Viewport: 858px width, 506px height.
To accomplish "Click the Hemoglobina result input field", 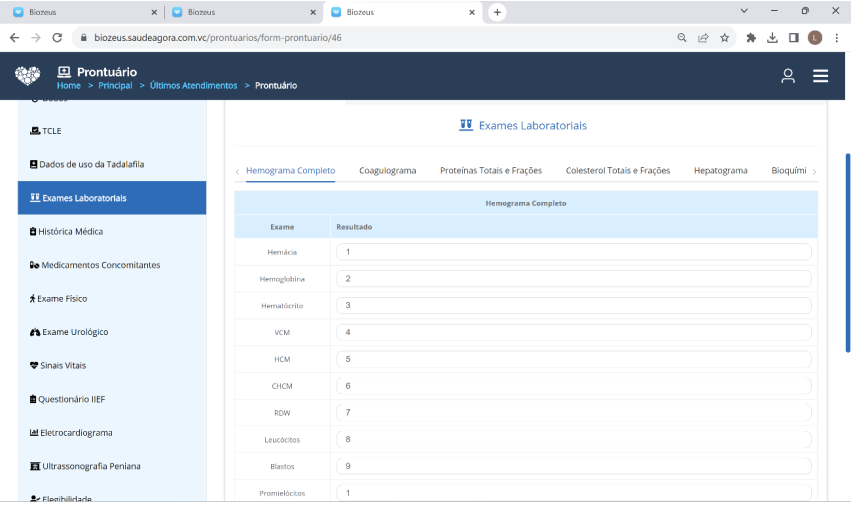I will [573, 279].
